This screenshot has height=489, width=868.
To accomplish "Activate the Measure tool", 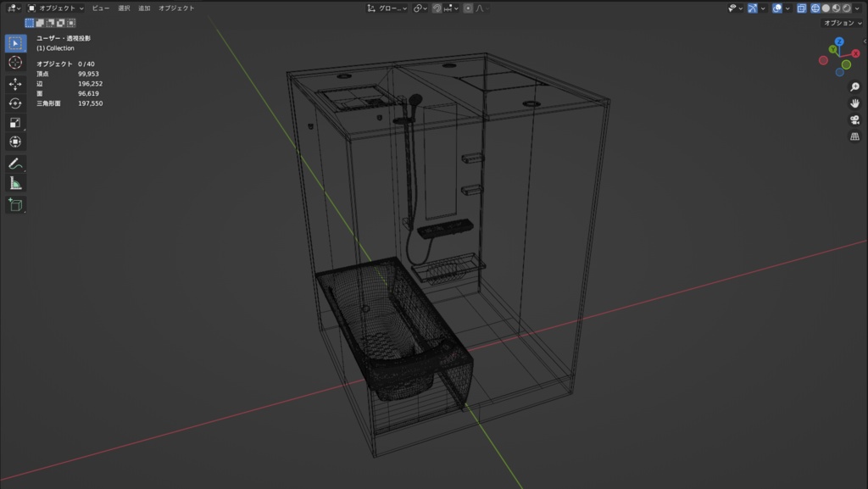I will coord(15,183).
